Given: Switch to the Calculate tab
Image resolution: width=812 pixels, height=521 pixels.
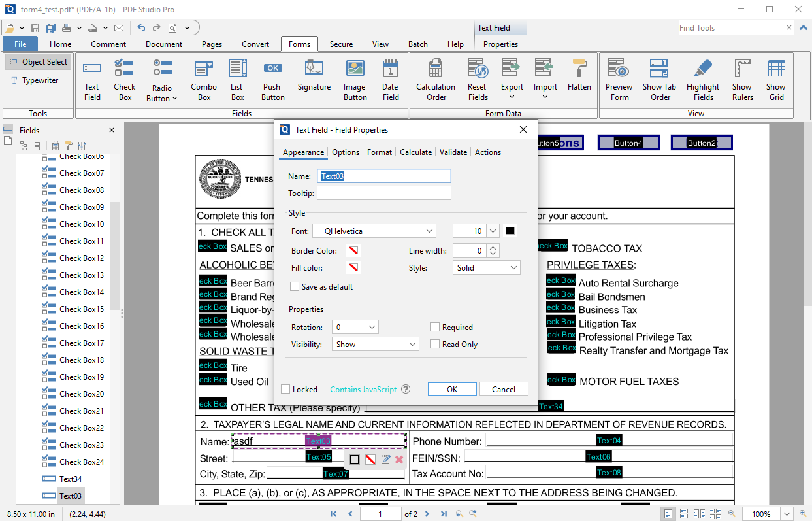Looking at the screenshot, I should 415,152.
